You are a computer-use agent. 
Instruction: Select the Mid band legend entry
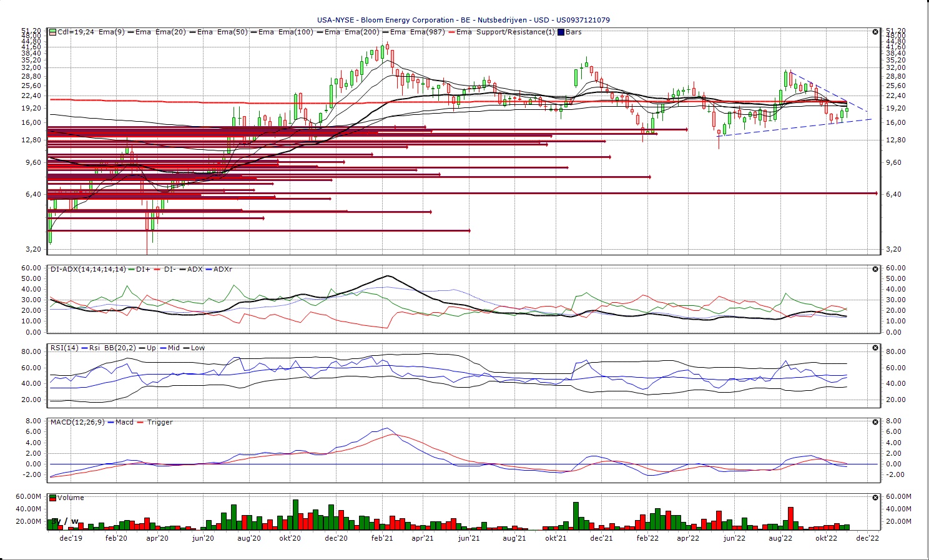174,348
